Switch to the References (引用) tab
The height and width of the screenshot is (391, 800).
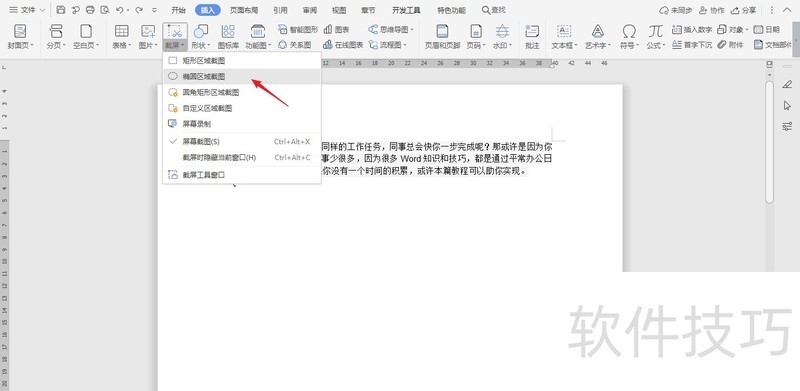(280, 10)
